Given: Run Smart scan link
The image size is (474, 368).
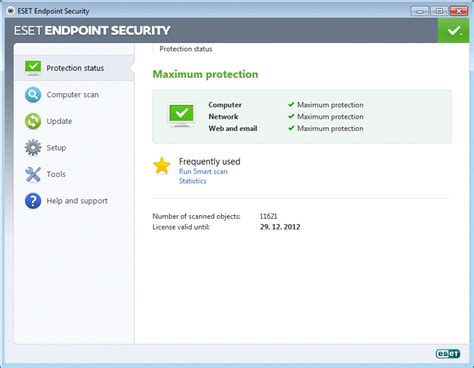Looking at the screenshot, I should click(203, 171).
